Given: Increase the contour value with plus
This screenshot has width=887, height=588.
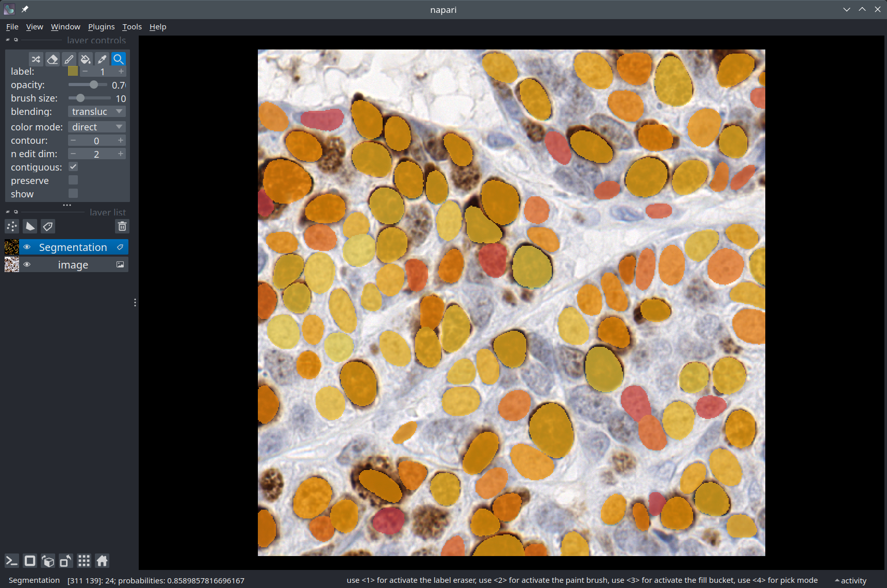Looking at the screenshot, I should (x=121, y=141).
